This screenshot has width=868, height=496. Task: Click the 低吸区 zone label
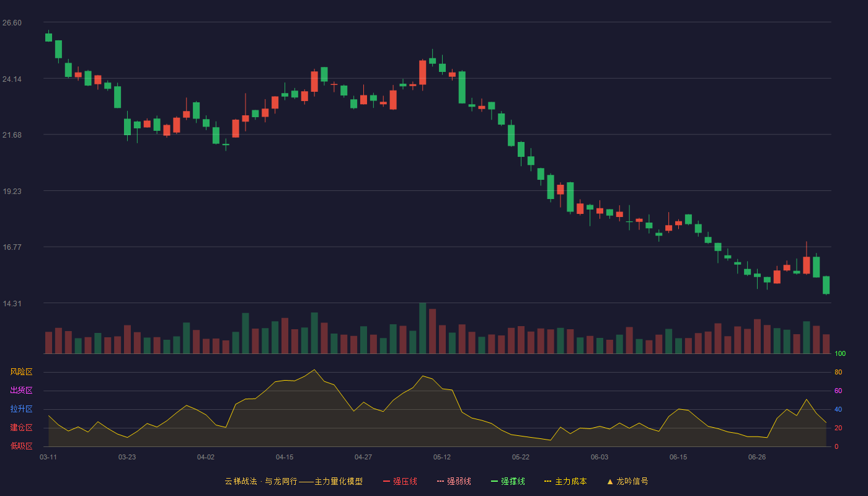point(21,446)
